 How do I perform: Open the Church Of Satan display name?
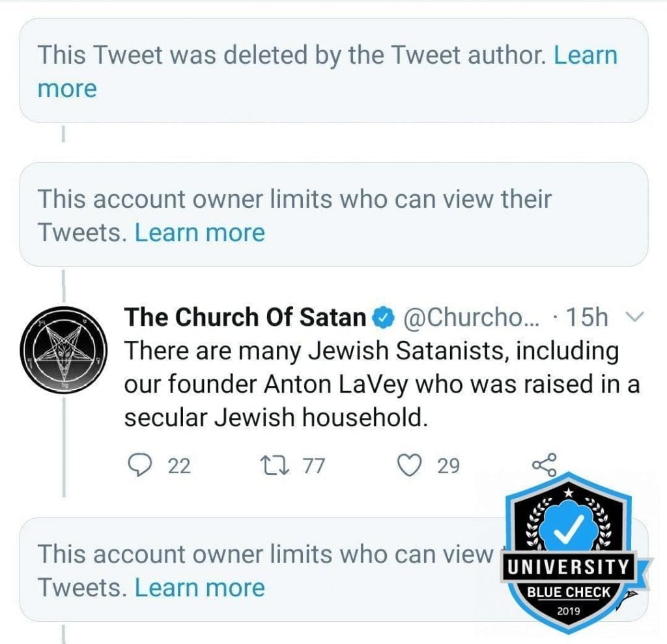[x=245, y=317]
